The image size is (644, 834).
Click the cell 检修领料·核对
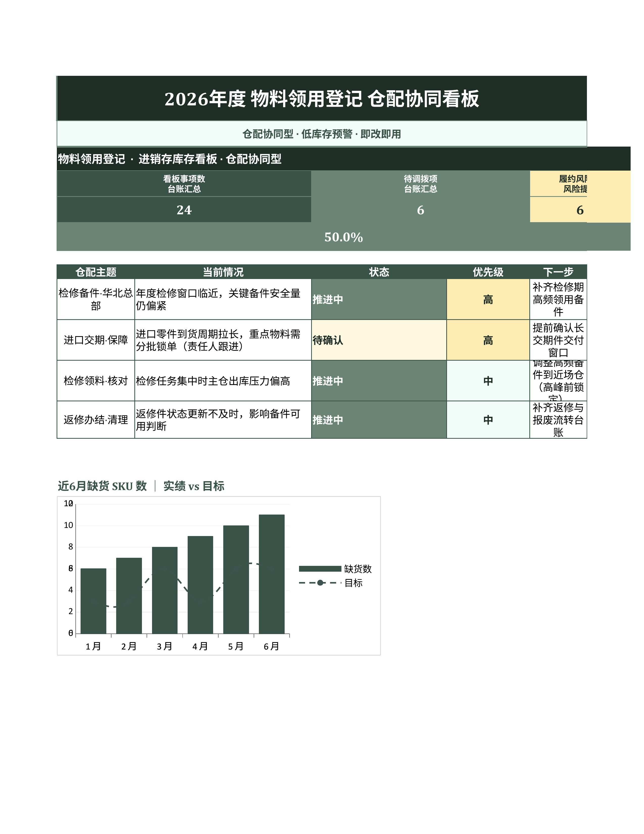coord(96,381)
